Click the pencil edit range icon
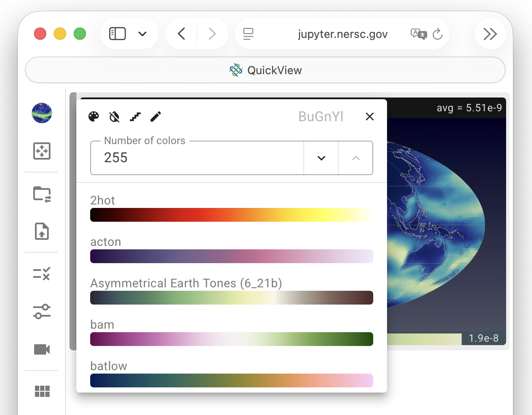The height and width of the screenshot is (415, 532). (x=156, y=116)
